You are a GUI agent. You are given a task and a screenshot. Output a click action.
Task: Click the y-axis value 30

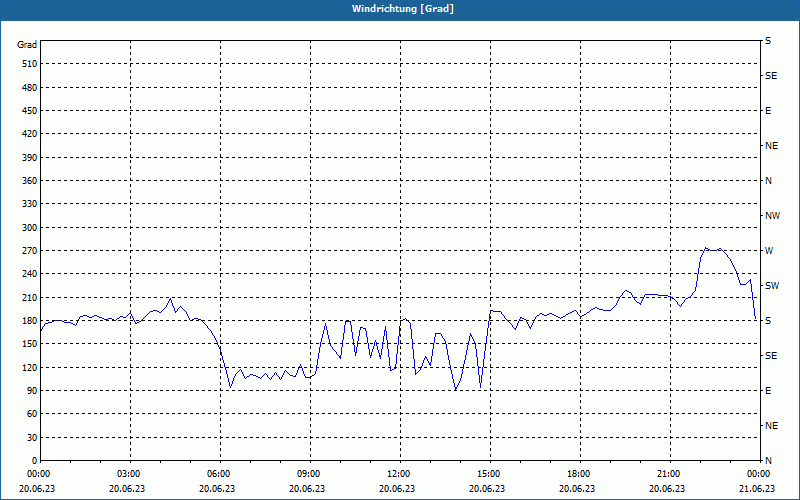[x=32, y=437]
